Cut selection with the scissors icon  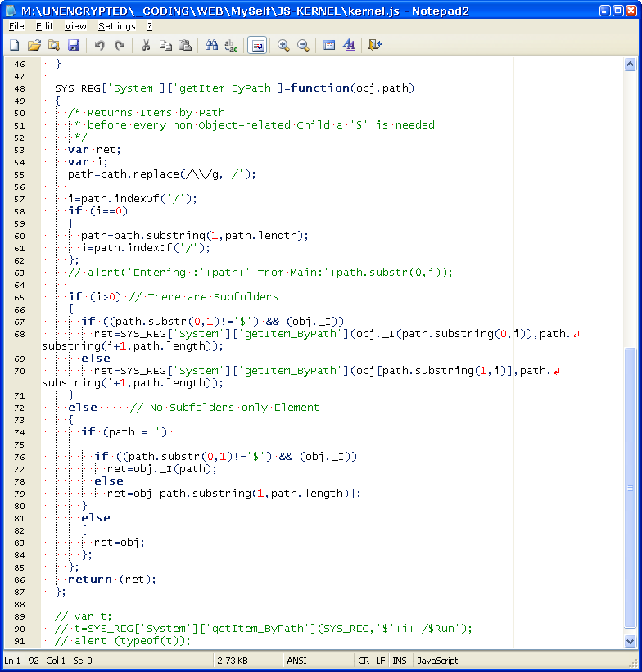coord(146,45)
